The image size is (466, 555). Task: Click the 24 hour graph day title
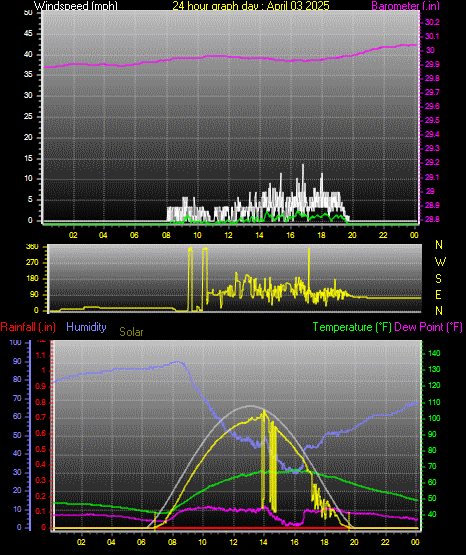point(251,5)
